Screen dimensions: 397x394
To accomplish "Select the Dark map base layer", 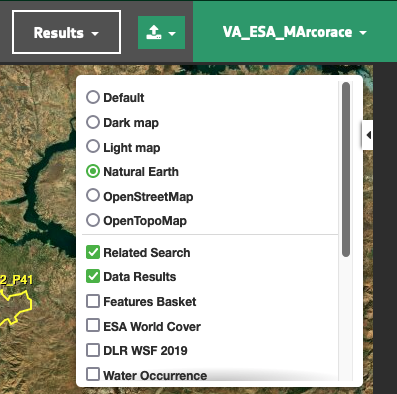I will coord(93,122).
